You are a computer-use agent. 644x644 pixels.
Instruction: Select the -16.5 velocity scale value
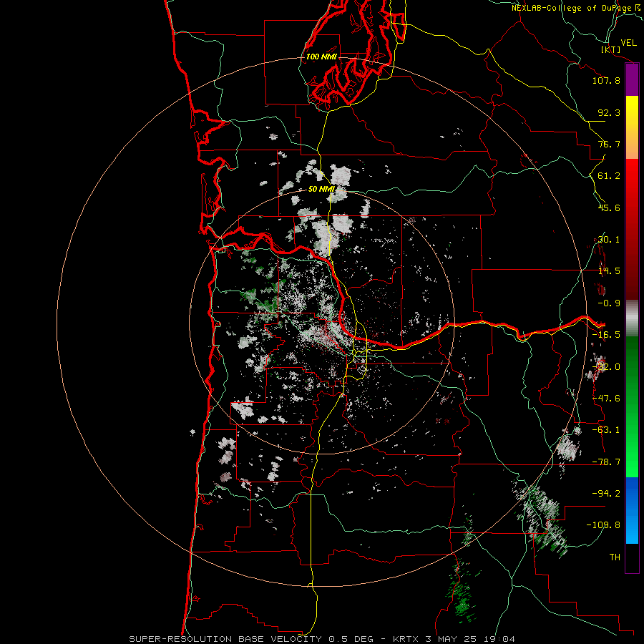click(606, 335)
